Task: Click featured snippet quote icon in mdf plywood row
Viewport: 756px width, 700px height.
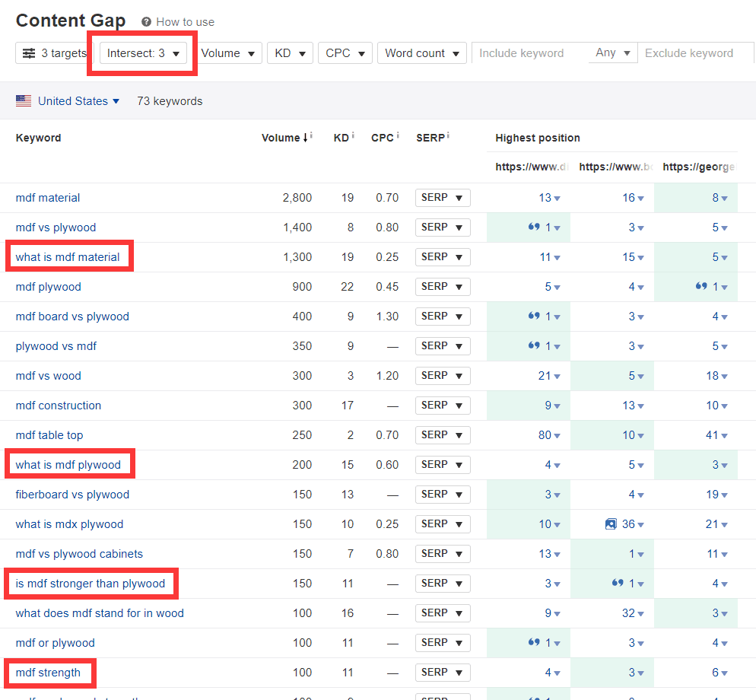Action: (701, 287)
